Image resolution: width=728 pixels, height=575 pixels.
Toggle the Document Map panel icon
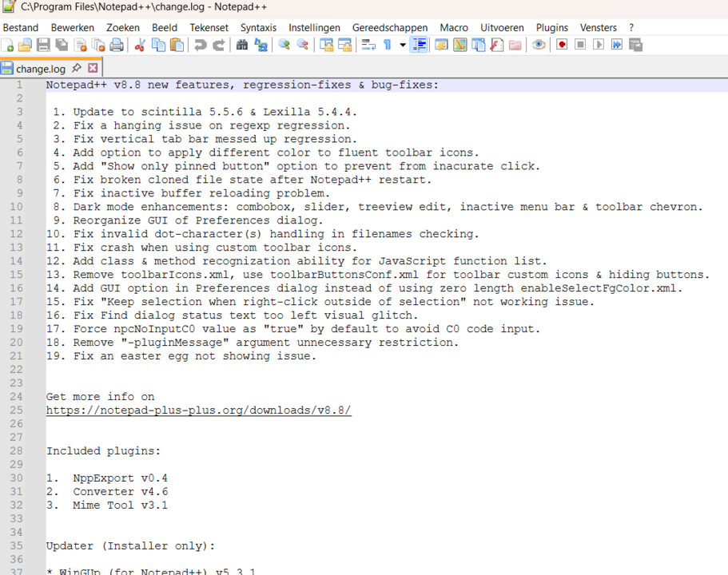tap(459, 45)
